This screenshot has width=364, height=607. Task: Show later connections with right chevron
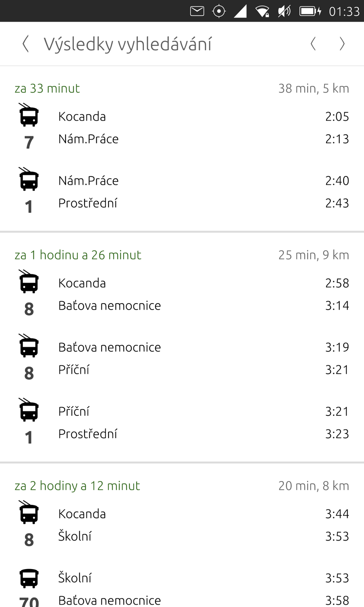342,44
